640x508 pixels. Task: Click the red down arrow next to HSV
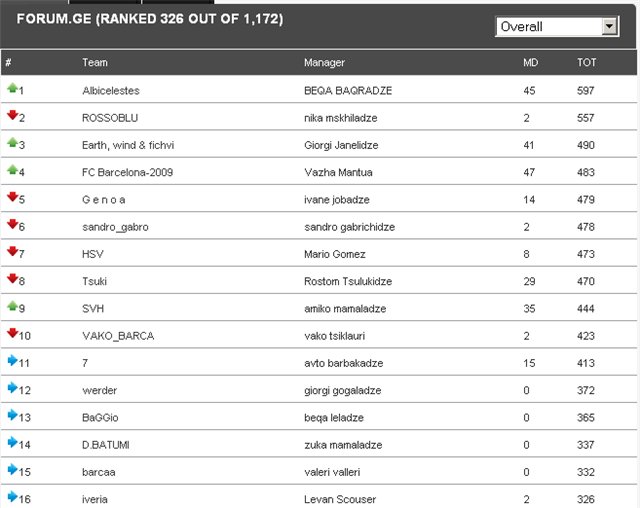pos(12,251)
